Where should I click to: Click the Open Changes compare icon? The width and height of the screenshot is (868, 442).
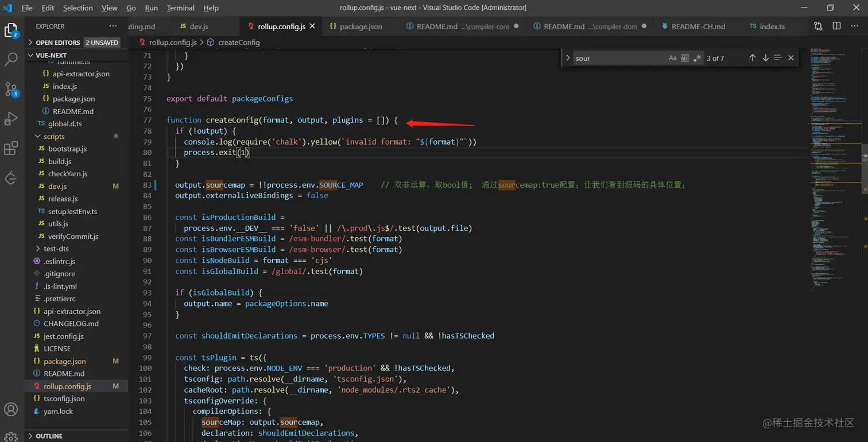(818, 26)
